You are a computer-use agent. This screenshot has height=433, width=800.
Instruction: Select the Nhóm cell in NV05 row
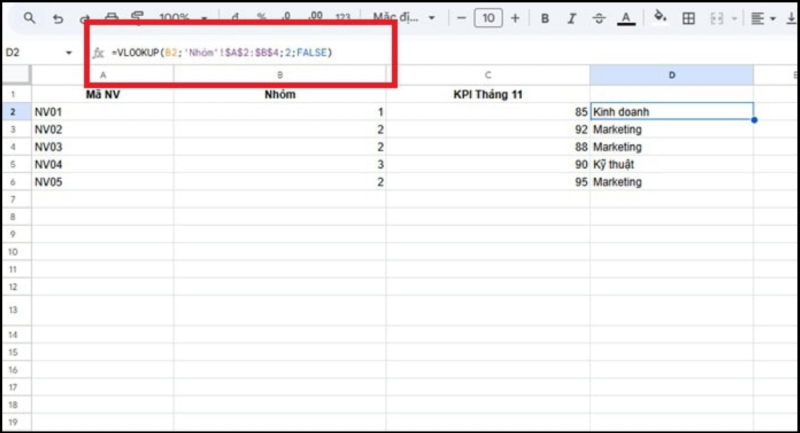point(280,182)
